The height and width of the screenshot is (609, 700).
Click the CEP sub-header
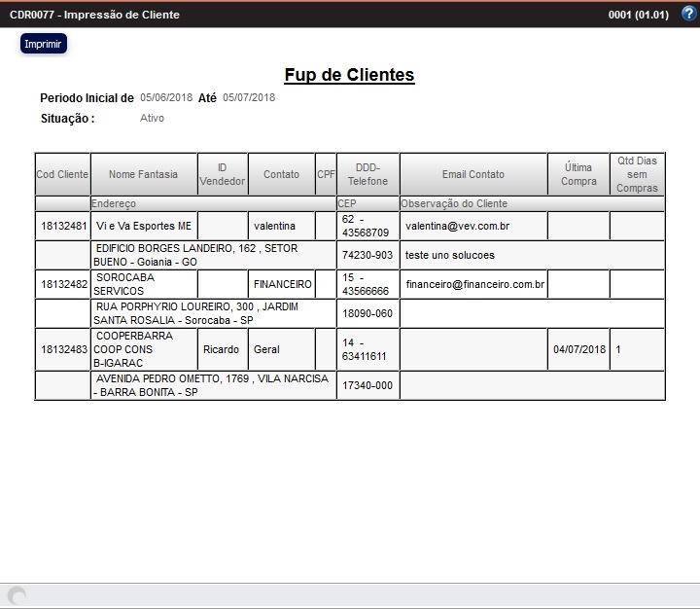[x=367, y=203]
